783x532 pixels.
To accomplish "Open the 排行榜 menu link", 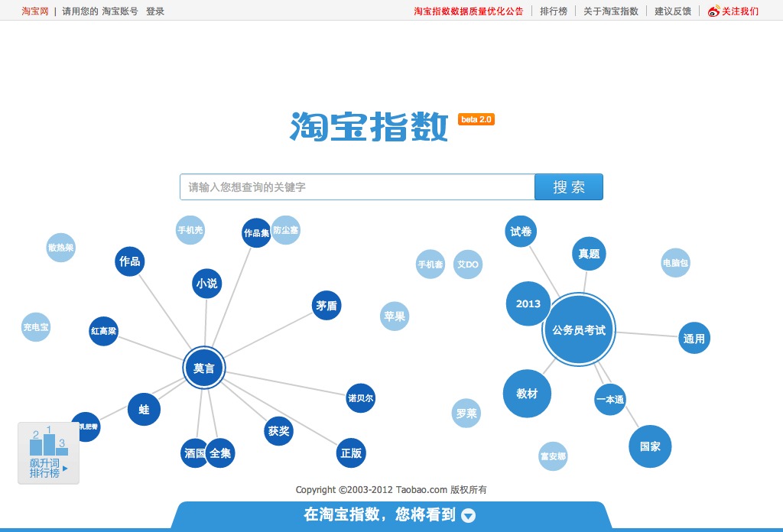I will pyautogui.click(x=554, y=11).
